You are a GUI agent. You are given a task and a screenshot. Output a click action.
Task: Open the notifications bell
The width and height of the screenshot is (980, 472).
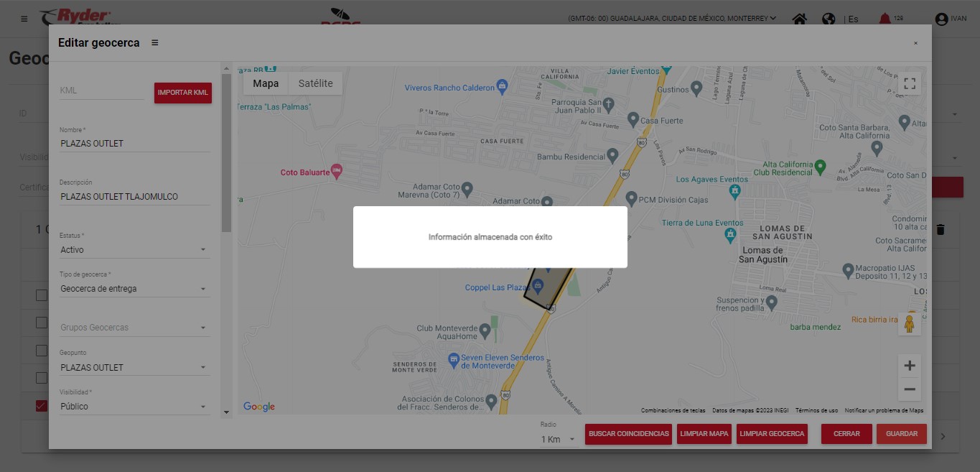885,19
